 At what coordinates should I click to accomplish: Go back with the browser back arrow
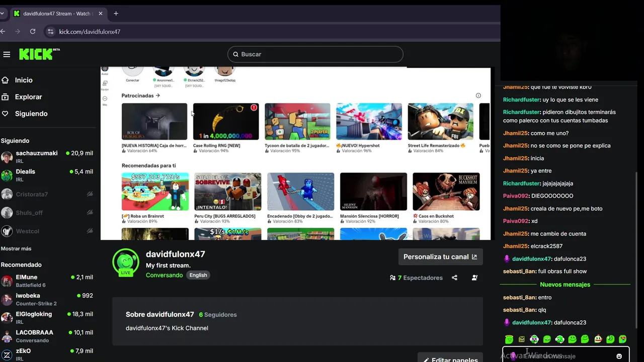click(3, 31)
